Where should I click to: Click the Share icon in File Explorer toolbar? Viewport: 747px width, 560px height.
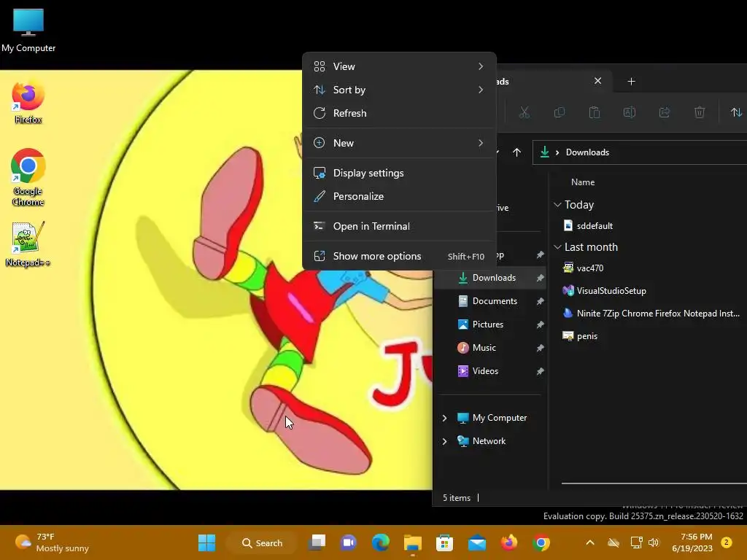click(665, 112)
